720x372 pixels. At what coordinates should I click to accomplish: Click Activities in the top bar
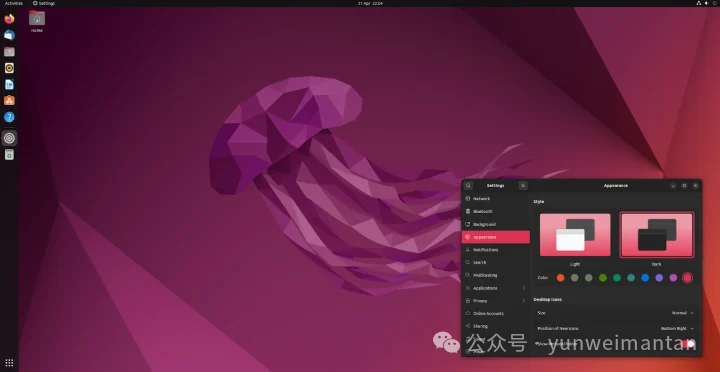pos(14,3)
